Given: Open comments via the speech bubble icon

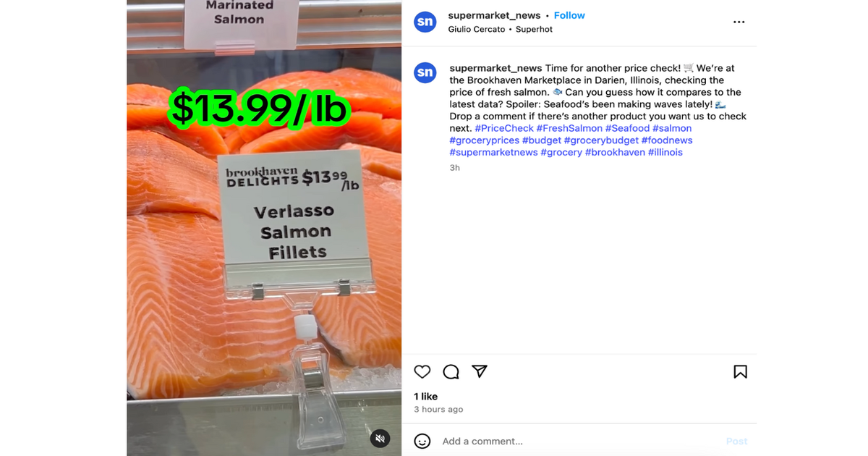Looking at the screenshot, I should tap(451, 371).
